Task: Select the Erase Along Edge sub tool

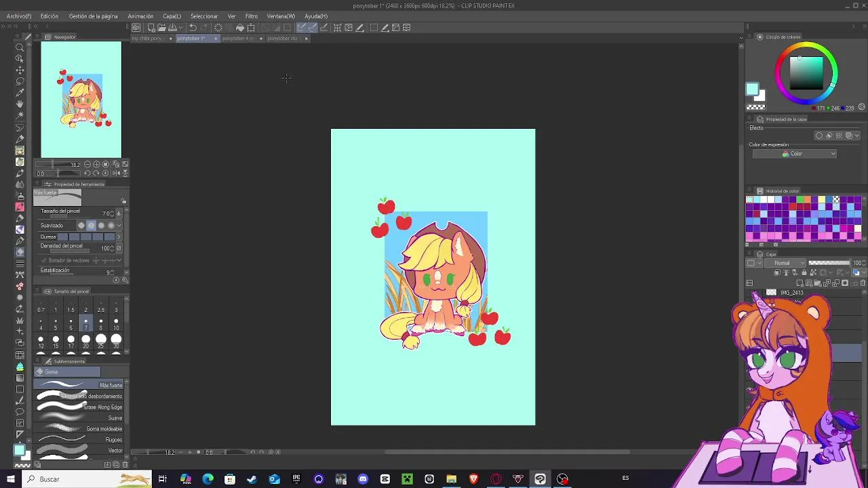Action: [79, 407]
